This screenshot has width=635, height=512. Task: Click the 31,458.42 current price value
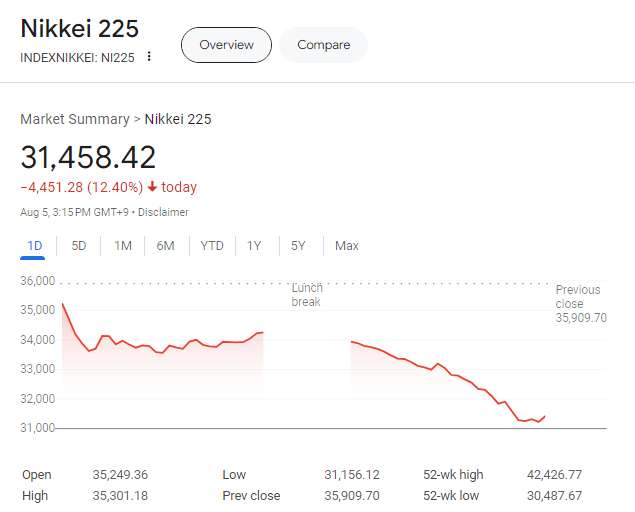pos(88,157)
